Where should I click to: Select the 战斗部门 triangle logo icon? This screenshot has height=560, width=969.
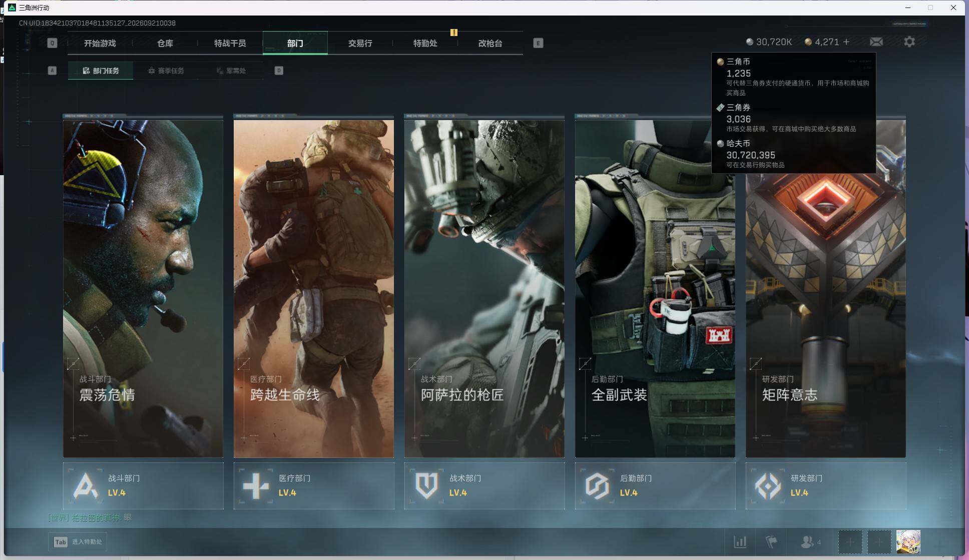pyautogui.click(x=85, y=486)
